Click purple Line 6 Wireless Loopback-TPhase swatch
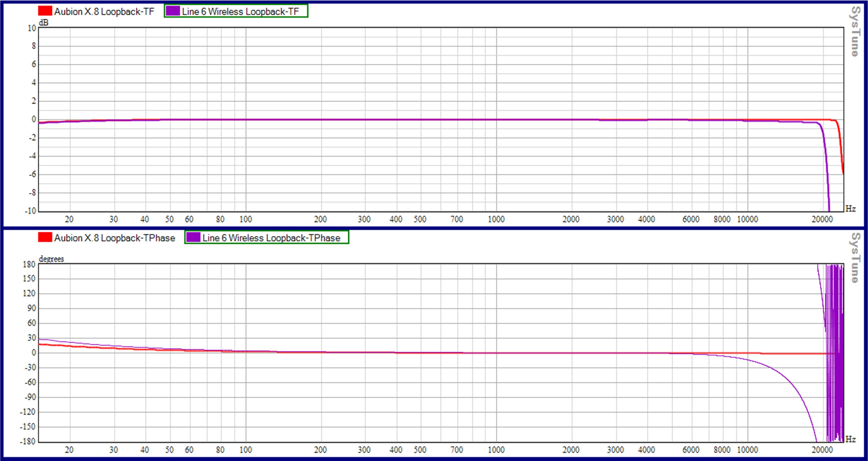The image size is (868, 461). (x=193, y=237)
